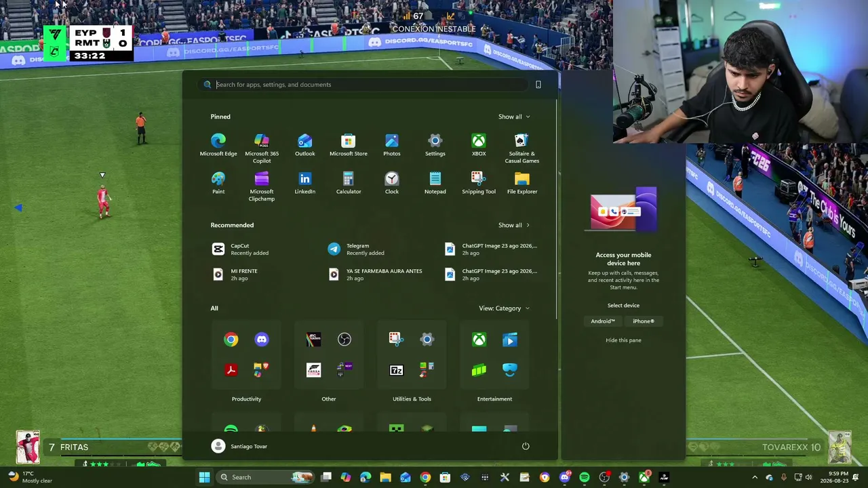Show hidden system tray icons chevron

[x=755, y=477]
